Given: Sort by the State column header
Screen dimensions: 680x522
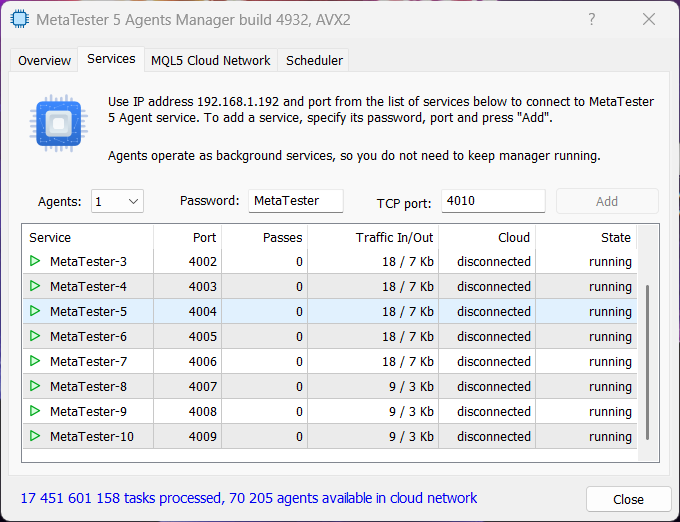Looking at the screenshot, I should pyautogui.click(x=586, y=238).
